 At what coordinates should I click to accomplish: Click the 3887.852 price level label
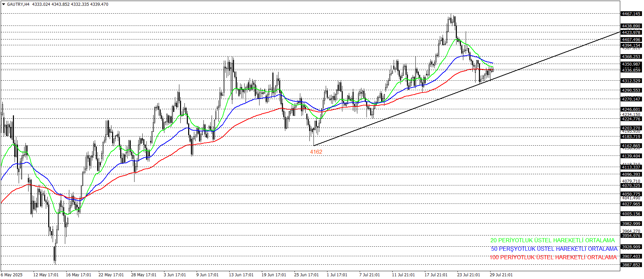click(x=631, y=265)
